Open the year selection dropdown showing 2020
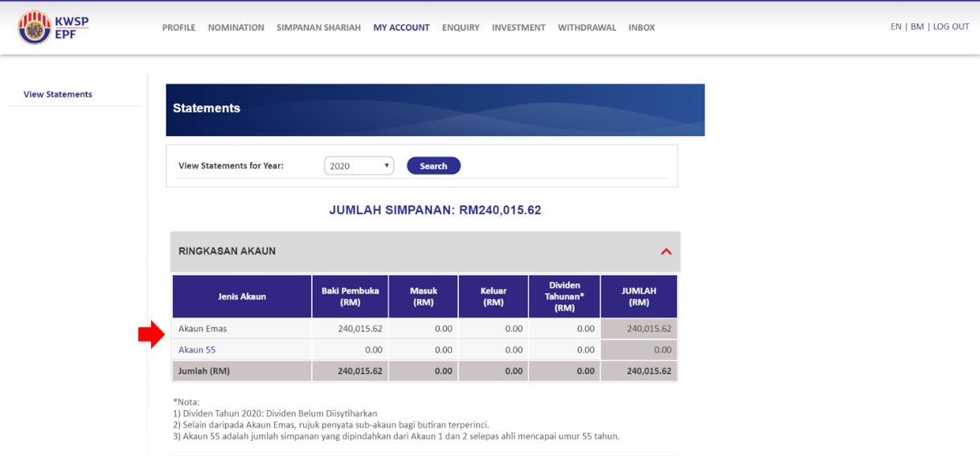This screenshot has width=980, height=456. [359, 166]
